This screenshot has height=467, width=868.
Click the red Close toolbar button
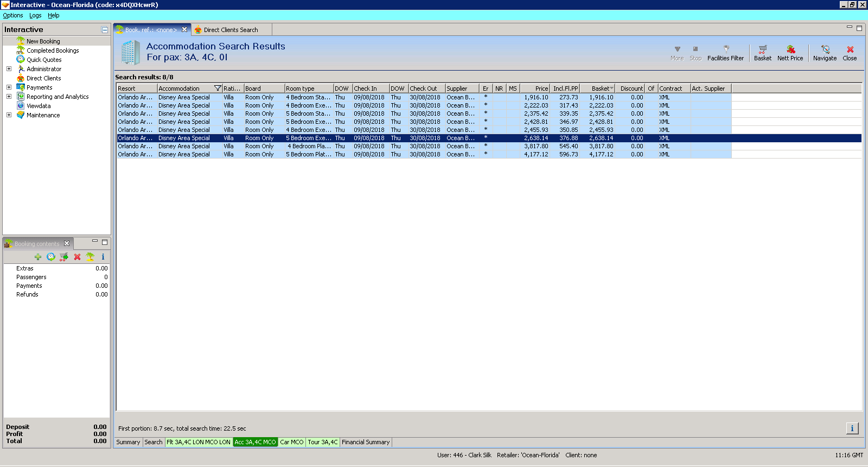pos(850,53)
